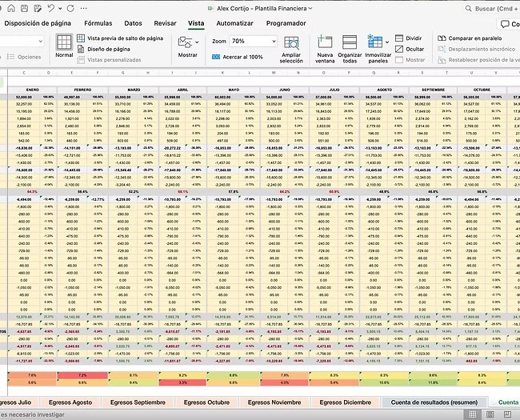The width and height of the screenshot is (520, 420).
Task: Click the Dividir button
Action: (408, 38)
